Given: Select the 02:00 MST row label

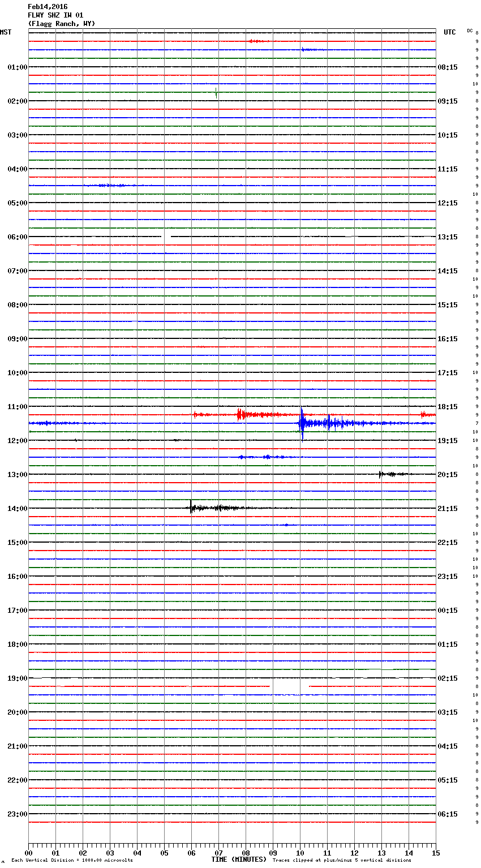Looking at the screenshot, I should click(18, 101).
